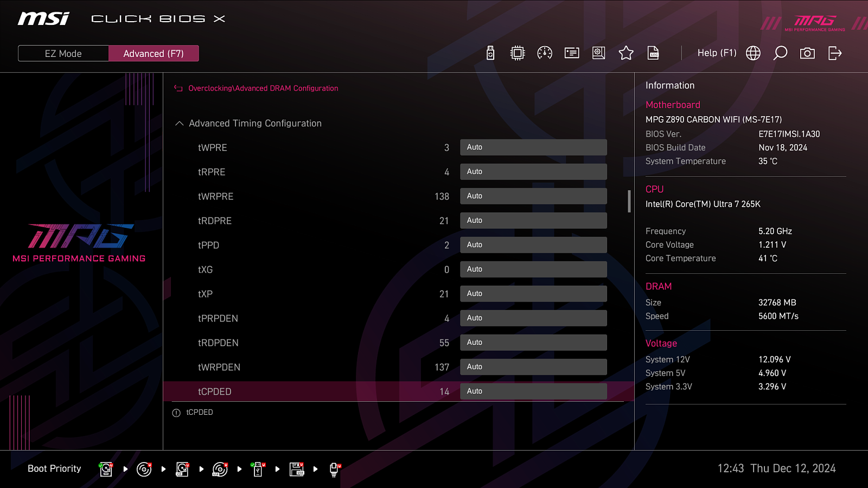Screen dimensions: 868x488
Task: Click the settings list scrollbar
Action: click(629, 201)
